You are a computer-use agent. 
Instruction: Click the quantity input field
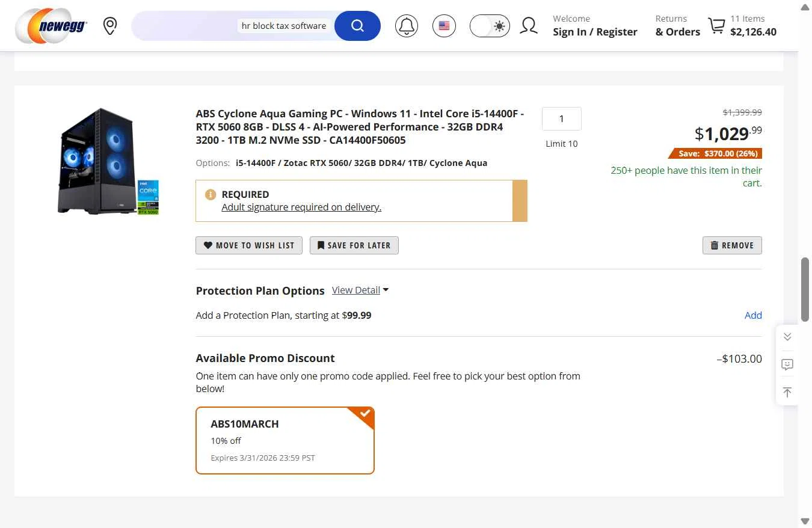coord(561,118)
